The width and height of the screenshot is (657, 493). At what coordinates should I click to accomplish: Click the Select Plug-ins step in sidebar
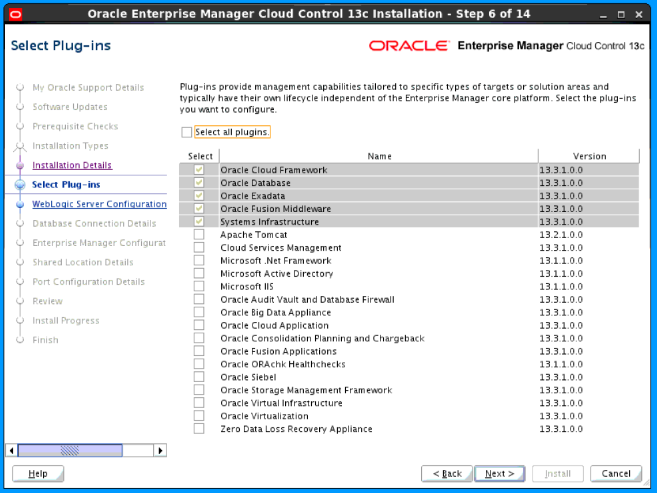[x=66, y=185]
